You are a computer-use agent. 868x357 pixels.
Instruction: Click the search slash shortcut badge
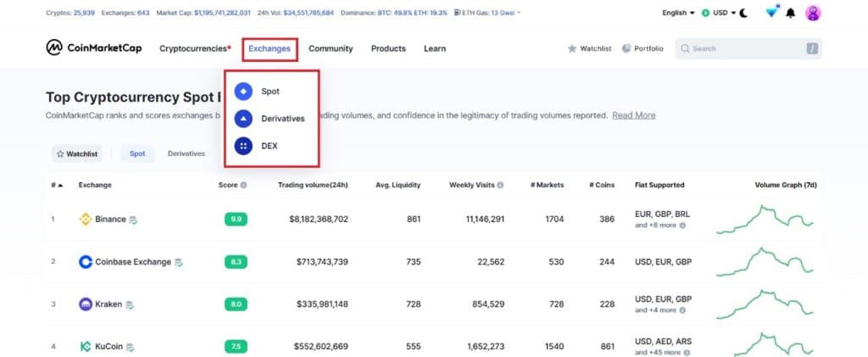point(812,48)
